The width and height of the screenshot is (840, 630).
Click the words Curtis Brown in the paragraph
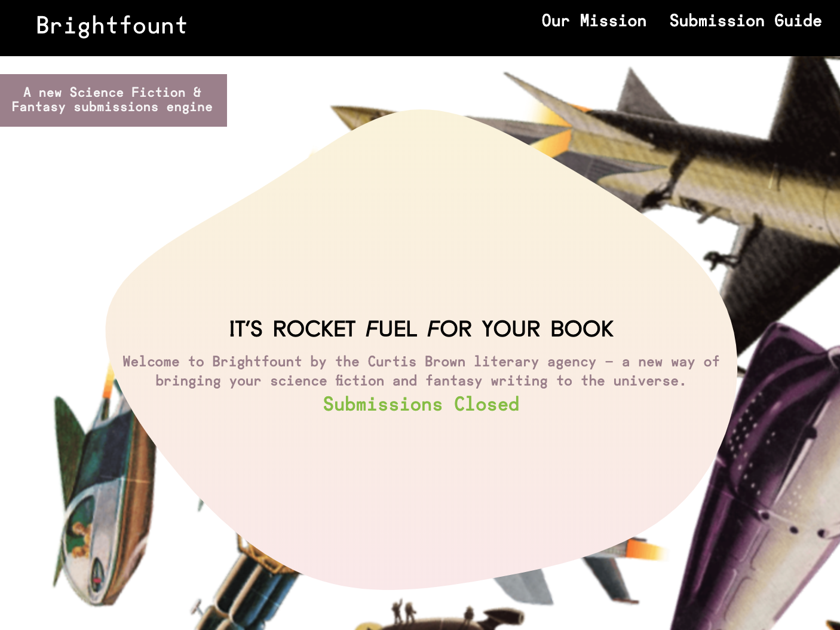click(416, 362)
